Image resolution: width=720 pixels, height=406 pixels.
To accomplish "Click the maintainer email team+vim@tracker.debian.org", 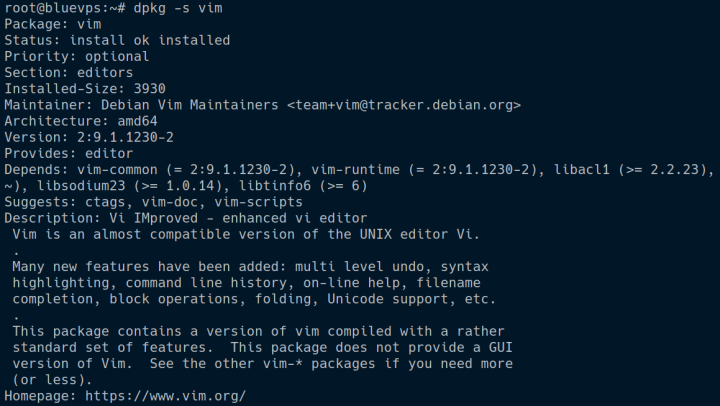I will 404,105.
